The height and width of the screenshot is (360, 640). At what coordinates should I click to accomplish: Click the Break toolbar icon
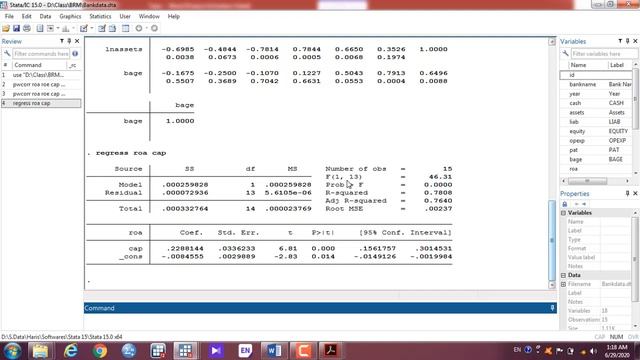(154, 28)
